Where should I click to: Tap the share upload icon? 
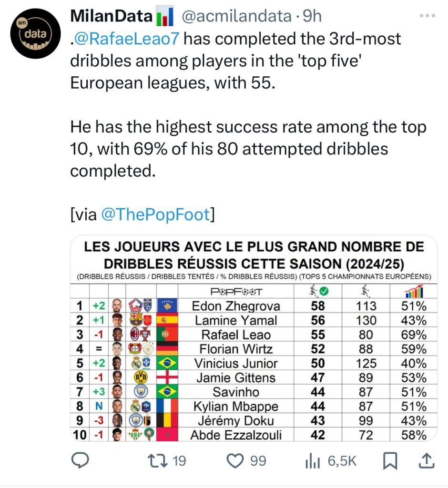coord(426,460)
